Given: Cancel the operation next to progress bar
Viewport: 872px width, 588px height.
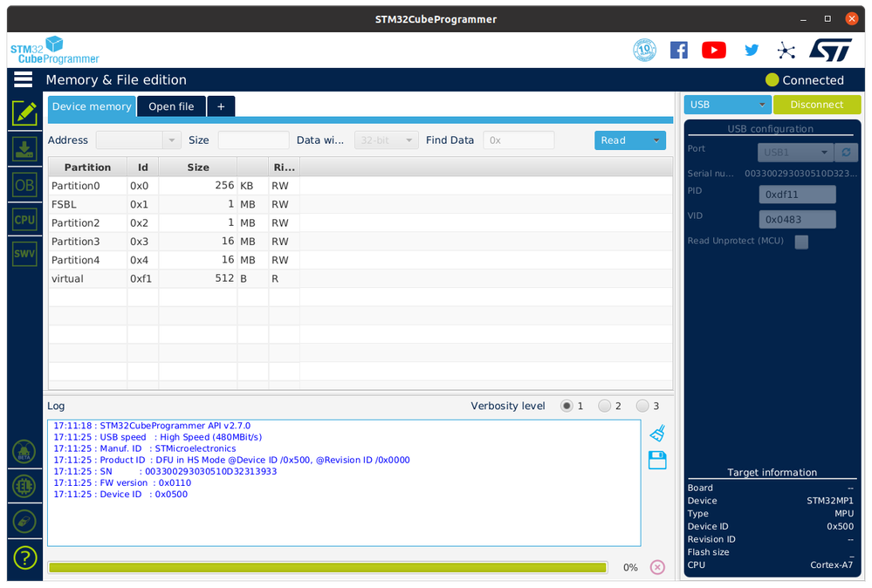Looking at the screenshot, I should click(657, 567).
